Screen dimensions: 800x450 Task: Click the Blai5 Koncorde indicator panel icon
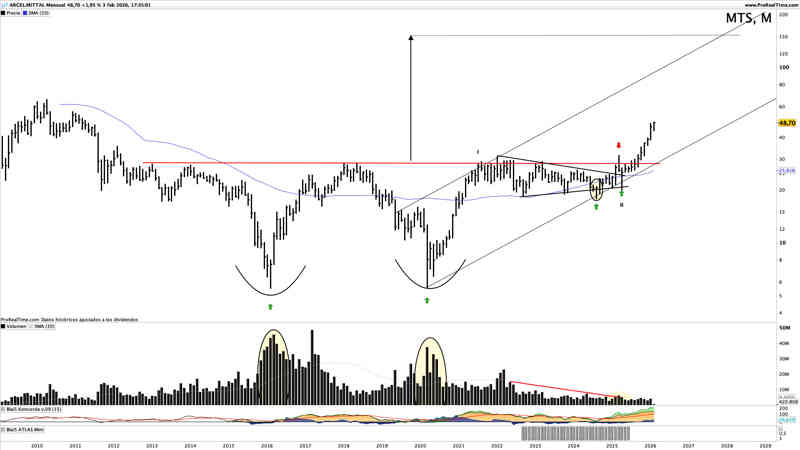4,409
